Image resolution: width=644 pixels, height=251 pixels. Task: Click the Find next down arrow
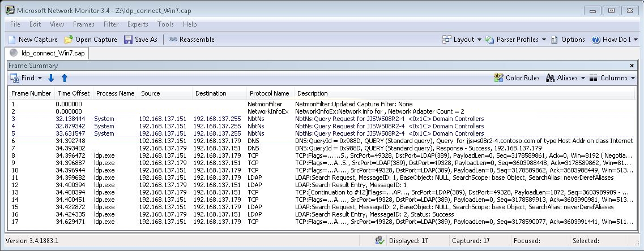(x=51, y=78)
